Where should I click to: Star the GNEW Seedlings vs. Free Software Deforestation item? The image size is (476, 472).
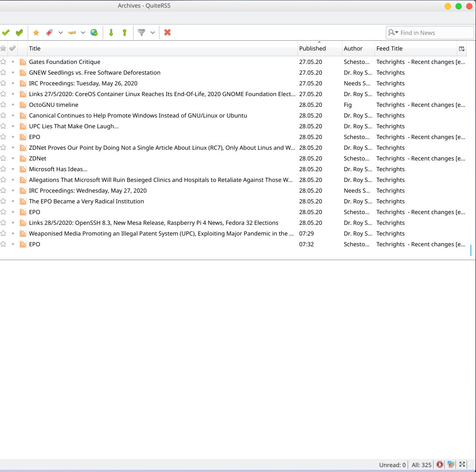[x=3, y=72]
